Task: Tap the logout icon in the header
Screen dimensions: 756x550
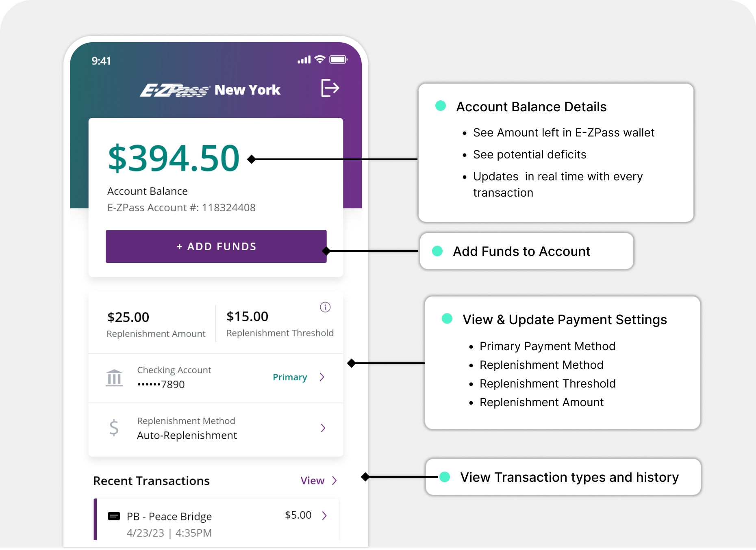Action: click(330, 88)
